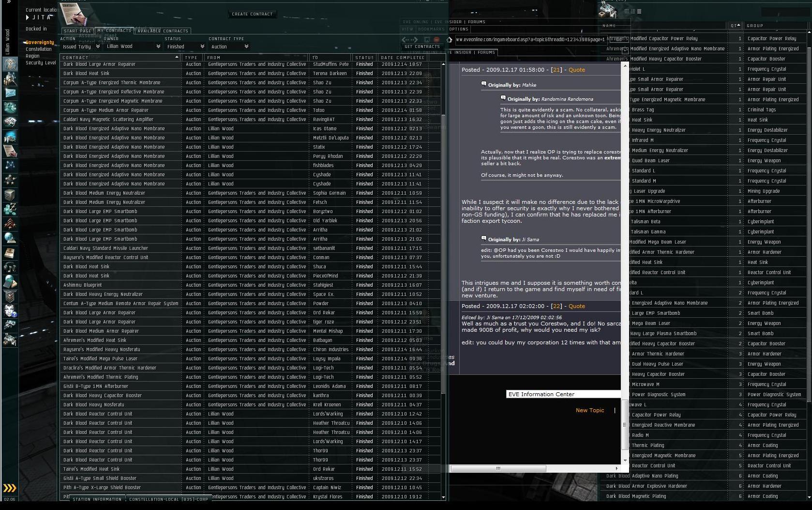Image resolution: width=812 pixels, height=510 pixels.
Task: Open the Contract Type dropdown showing Auction
Action: (x=229, y=46)
